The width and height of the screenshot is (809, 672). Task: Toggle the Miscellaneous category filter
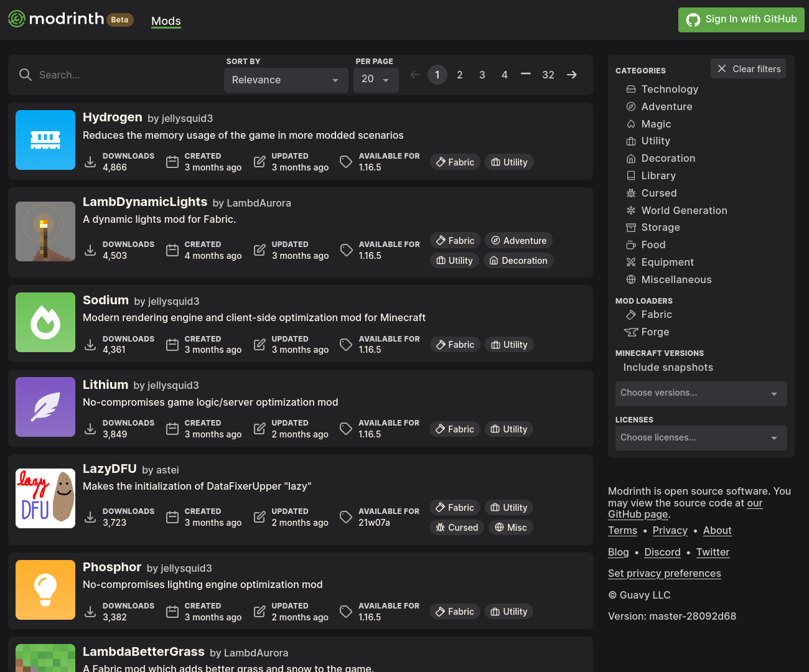668,279
